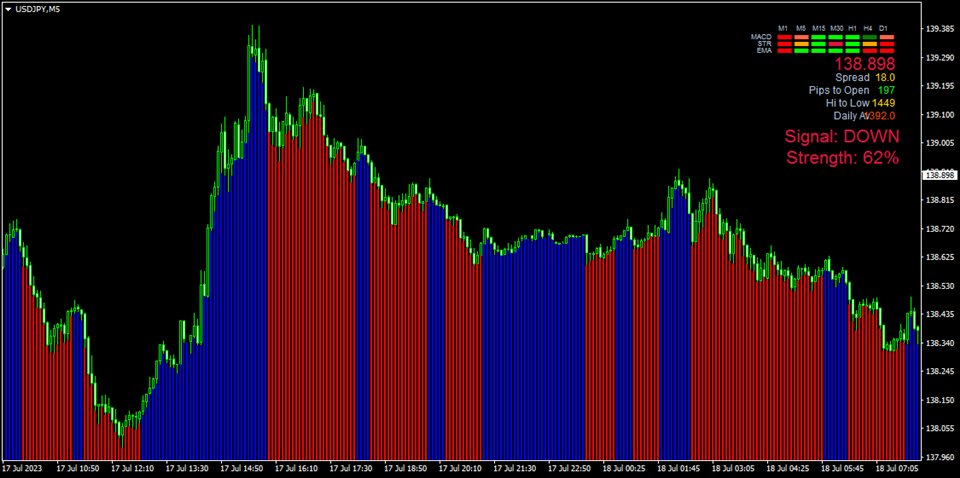The width and height of the screenshot is (960, 478).
Task: Click the STR cell under M5
Action: point(802,44)
